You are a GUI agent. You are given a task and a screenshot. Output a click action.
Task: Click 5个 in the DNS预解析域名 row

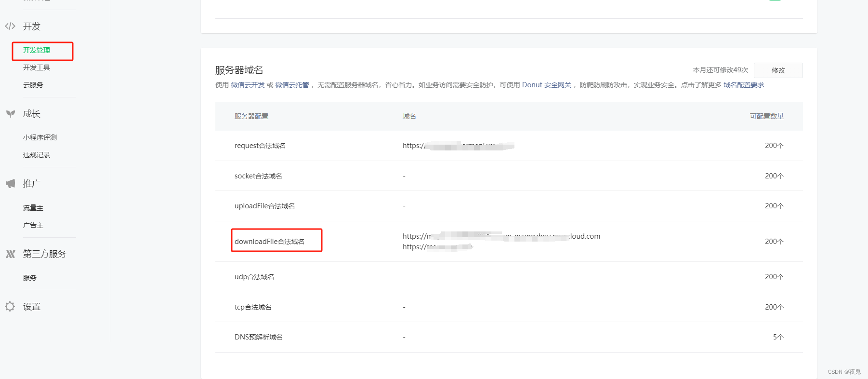[x=778, y=337]
